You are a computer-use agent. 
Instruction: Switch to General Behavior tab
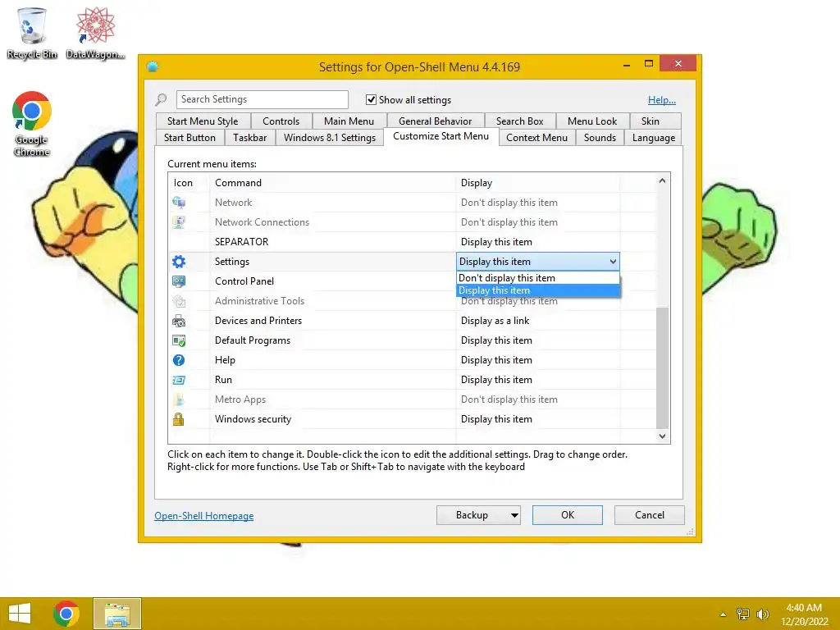[x=435, y=121]
